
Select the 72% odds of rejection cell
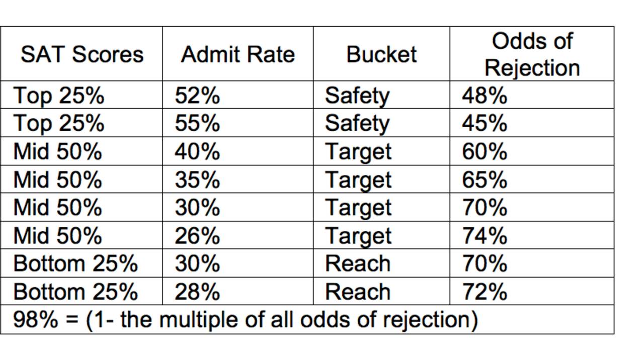(532, 291)
